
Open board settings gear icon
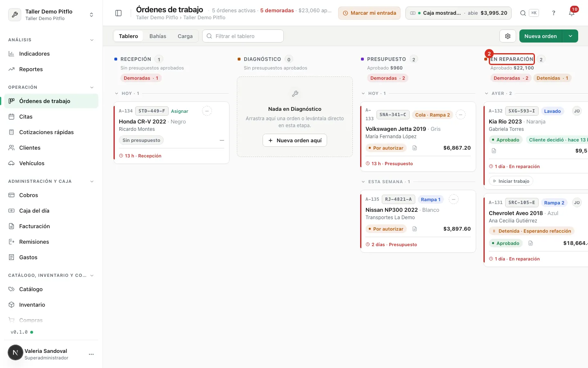[508, 36]
